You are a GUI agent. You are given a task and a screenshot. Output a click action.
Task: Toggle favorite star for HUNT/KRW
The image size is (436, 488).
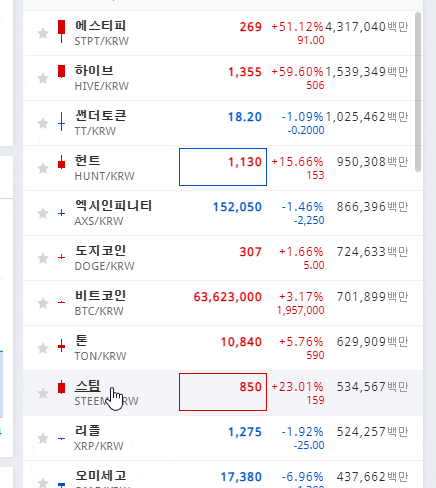click(43, 168)
